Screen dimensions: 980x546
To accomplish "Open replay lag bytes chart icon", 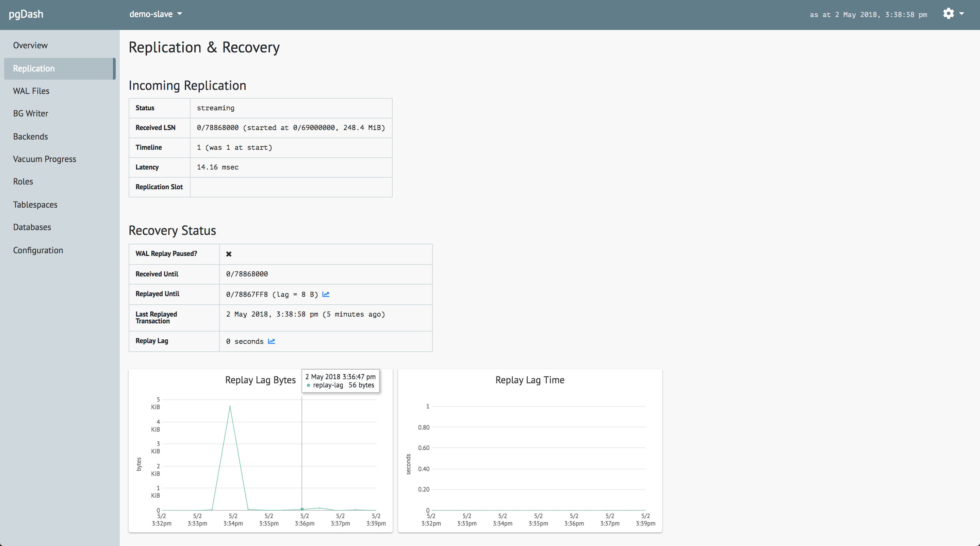I will [326, 294].
